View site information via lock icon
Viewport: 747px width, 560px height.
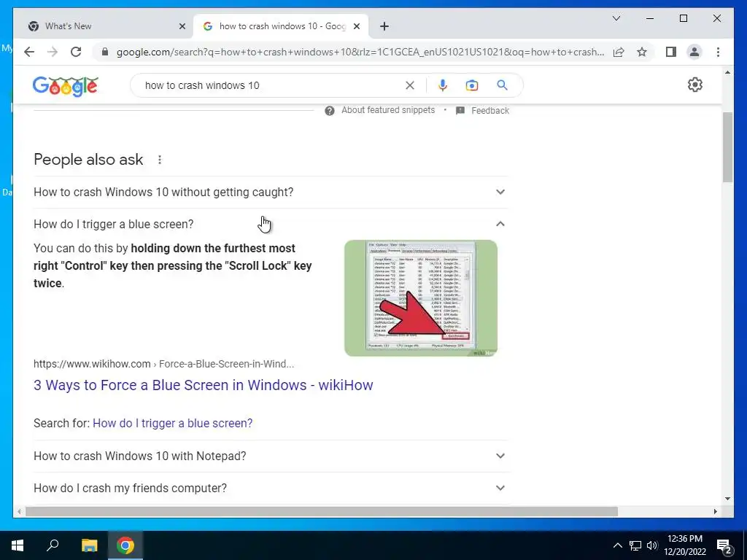click(x=105, y=52)
